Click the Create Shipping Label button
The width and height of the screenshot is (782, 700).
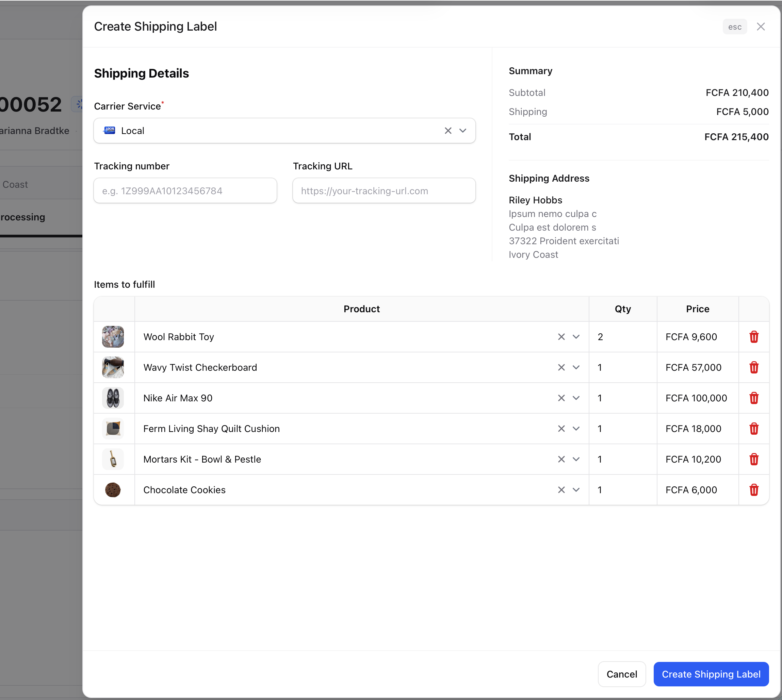click(x=711, y=674)
